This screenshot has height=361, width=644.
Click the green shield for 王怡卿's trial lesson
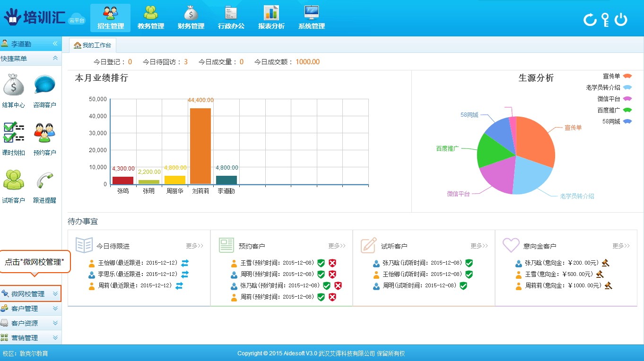point(469,274)
